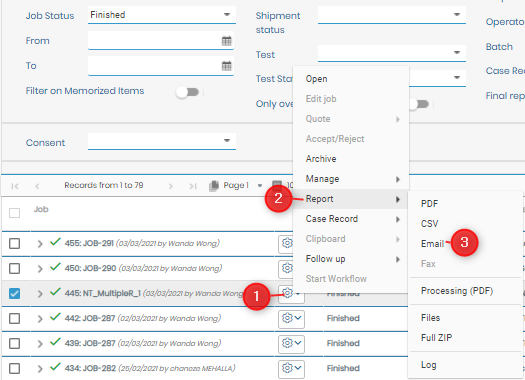Open calendar picker for From date
Viewport: 525px width, 380px height.
point(226,41)
